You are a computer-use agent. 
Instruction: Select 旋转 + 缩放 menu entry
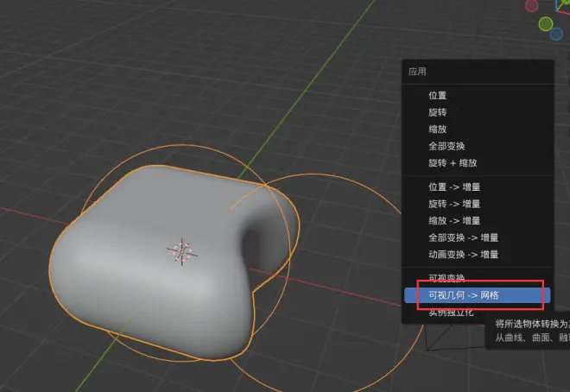(x=478, y=163)
